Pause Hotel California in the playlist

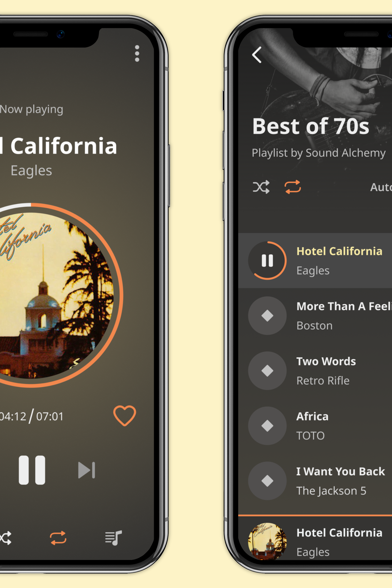point(267,261)
